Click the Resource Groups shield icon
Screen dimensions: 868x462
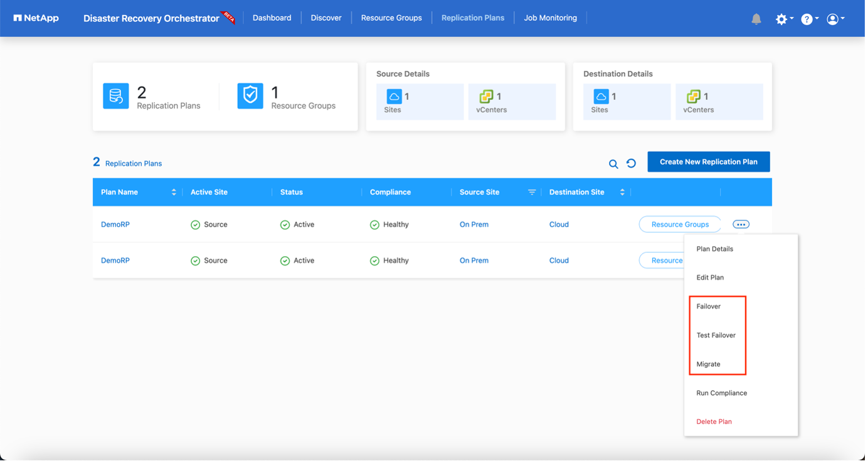[250, 96]
